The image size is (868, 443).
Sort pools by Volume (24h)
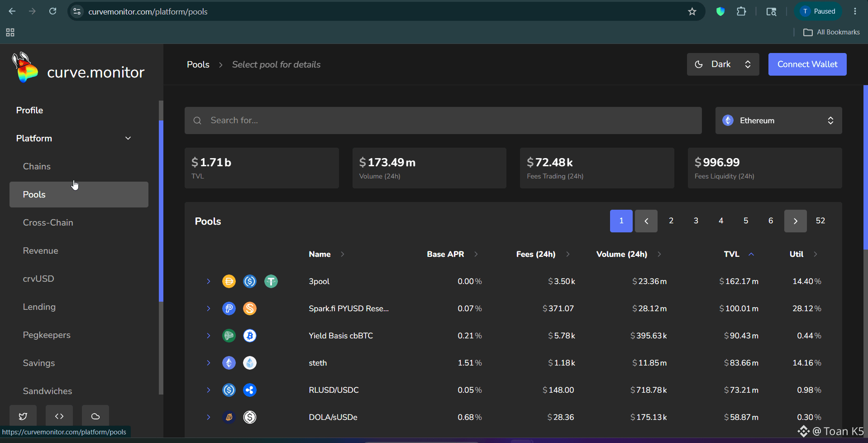[x=629, y=254]
